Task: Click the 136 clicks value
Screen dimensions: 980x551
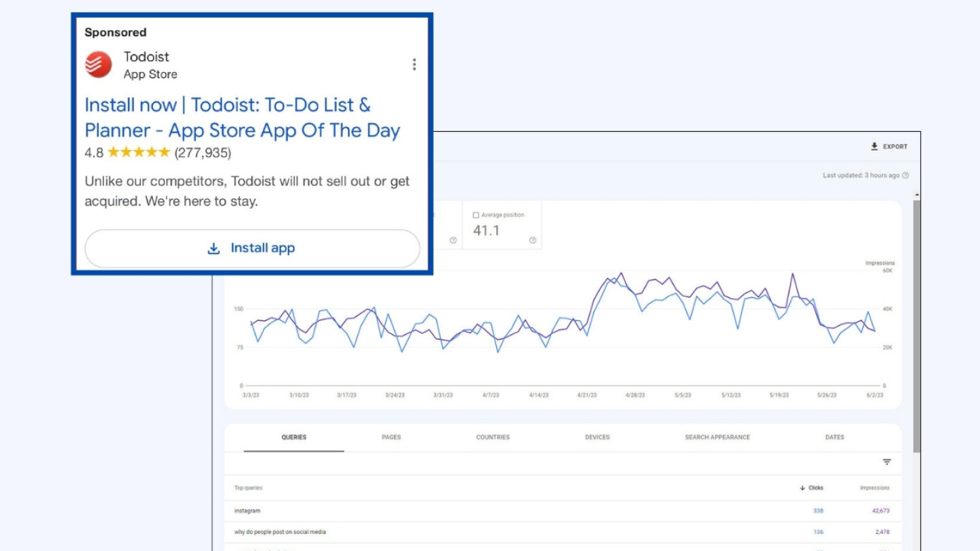Action: [818, 532]
